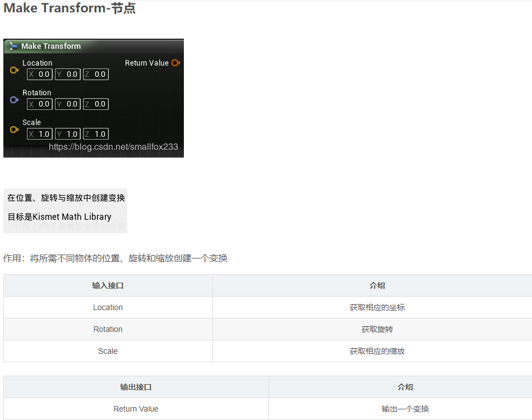
Task: Click the Return Value output pin
Action: tap(176, 63)
